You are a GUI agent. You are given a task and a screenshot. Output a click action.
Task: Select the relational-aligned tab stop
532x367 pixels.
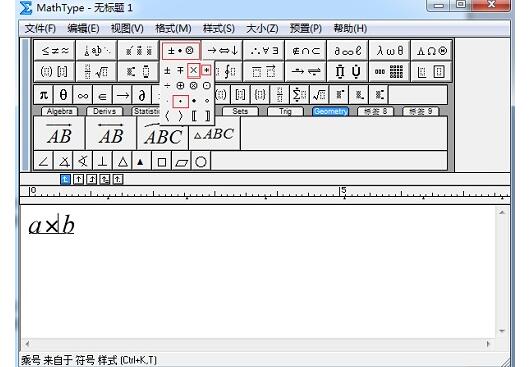105,179
